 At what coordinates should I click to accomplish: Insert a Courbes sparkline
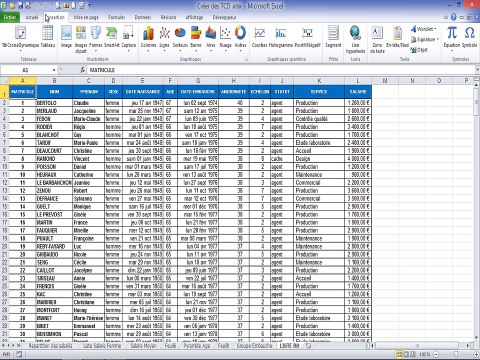point(259,37)
